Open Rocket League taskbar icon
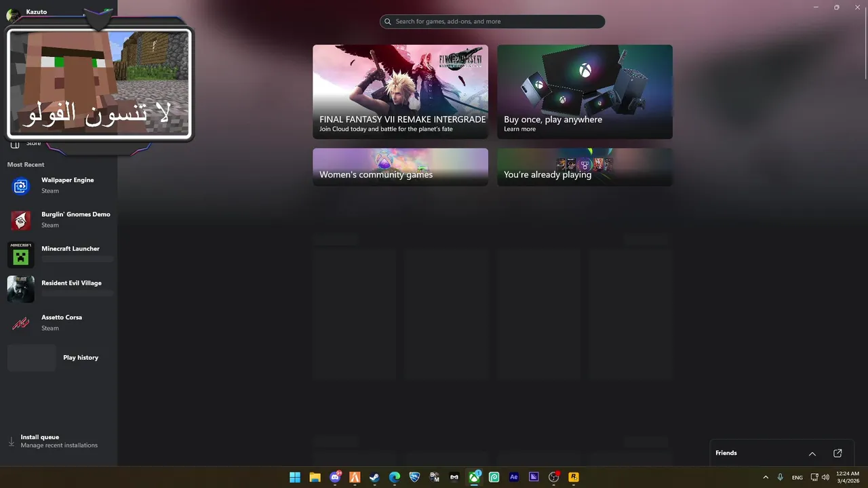The width and height of the screenshot is (868, 488). [x=414, y=477]
